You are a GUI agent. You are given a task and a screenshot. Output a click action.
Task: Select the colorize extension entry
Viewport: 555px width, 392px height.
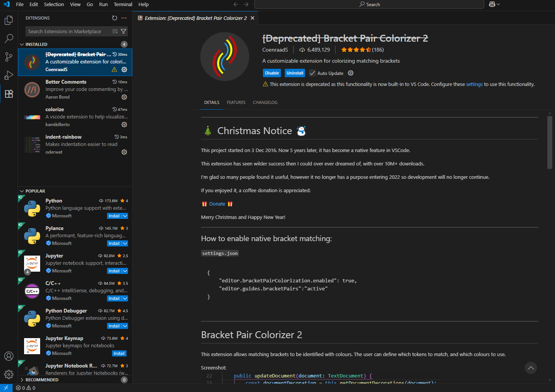pos(75,117)
